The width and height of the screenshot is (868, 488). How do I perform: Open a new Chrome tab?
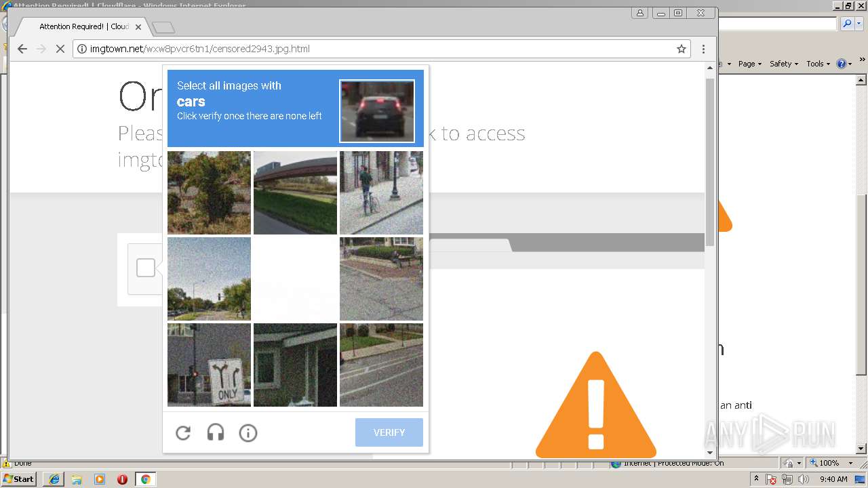(163, 28)
